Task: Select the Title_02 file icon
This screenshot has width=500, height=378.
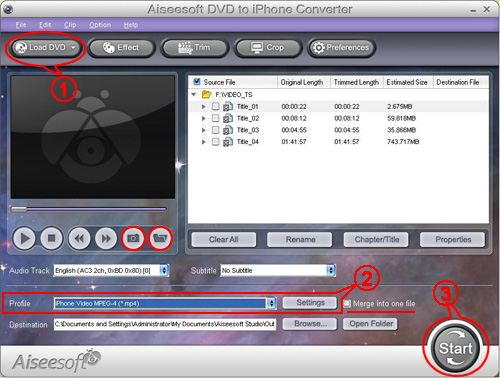Action: [228, 118]
